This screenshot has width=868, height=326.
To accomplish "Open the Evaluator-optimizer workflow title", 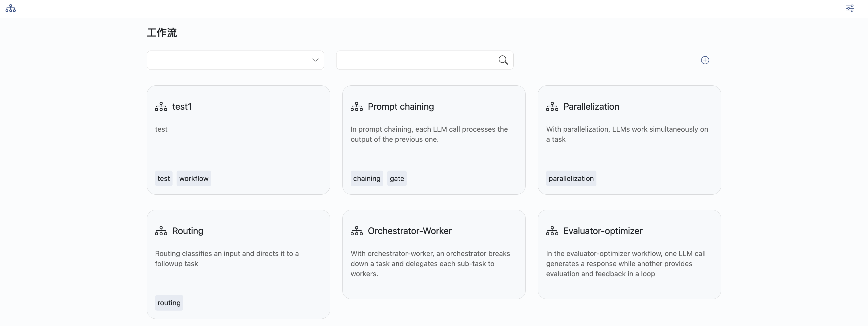I will (602, 231).
